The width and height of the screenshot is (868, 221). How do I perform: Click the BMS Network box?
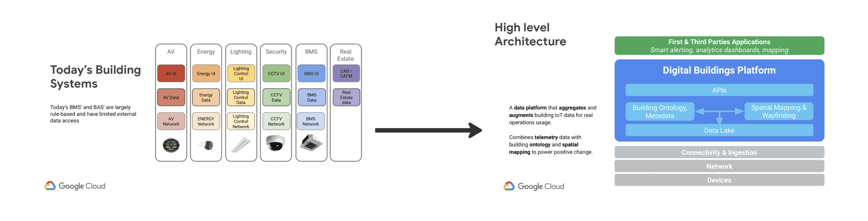[x=311, y=121]
